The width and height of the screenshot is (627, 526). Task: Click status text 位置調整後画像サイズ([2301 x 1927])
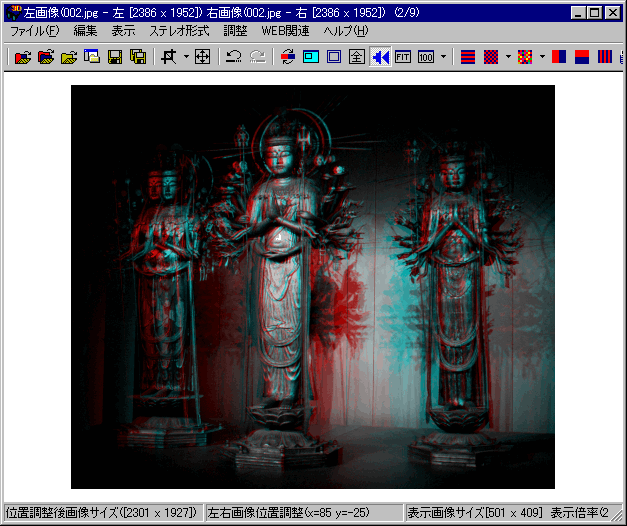pyautogui.click(x=101, y=513)
